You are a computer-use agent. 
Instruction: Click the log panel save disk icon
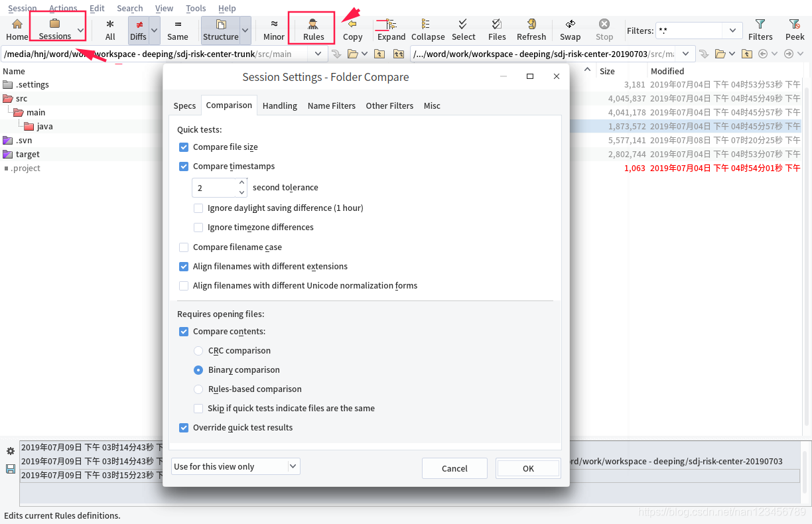[11, 469]
